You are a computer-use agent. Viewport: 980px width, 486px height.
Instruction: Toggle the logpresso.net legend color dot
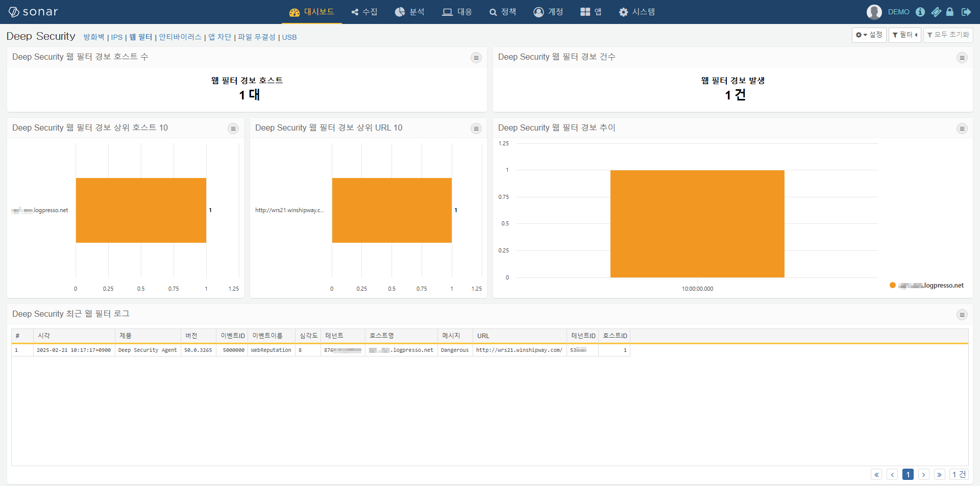pyautogui.click(x=893, y=285)
